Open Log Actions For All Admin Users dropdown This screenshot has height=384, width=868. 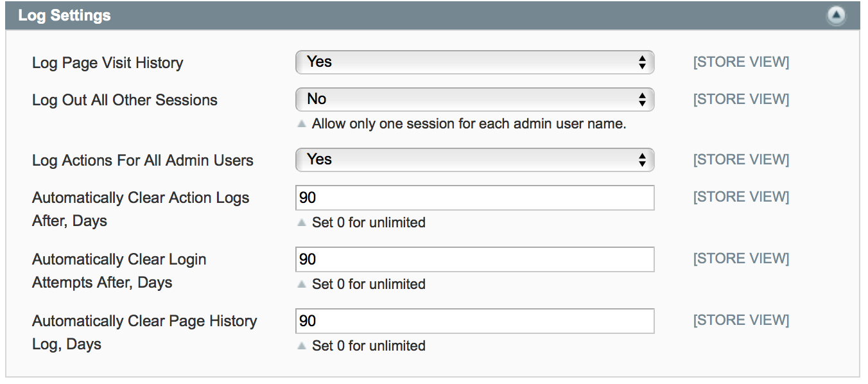(474, 160)
